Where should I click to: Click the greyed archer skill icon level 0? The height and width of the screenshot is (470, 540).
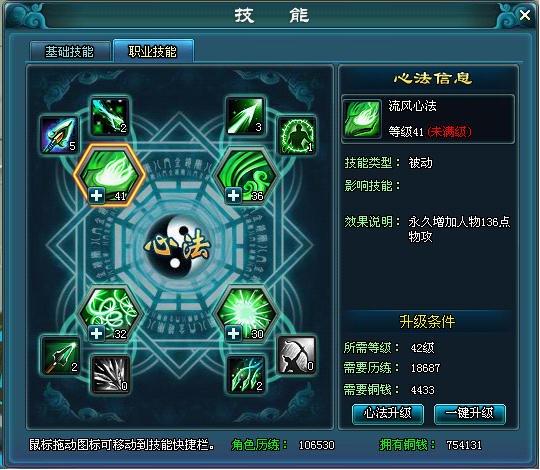click(x=296, y=355)
